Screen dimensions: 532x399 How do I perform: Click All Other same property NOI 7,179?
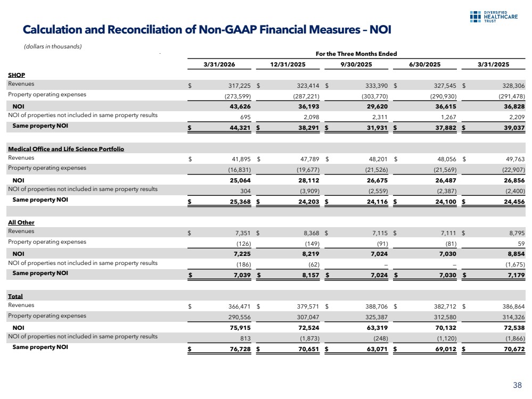pyautogui.click(x=517, y=275)
